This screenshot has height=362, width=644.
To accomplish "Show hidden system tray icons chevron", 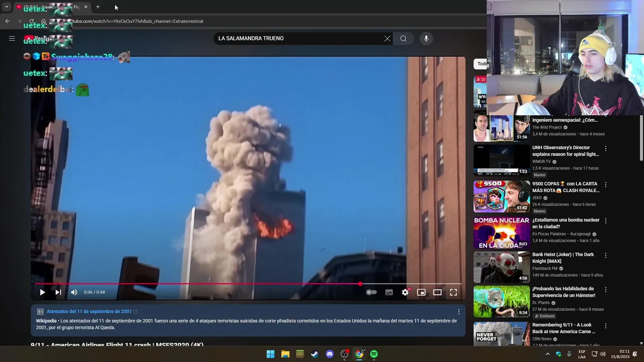I will click(x=547, y=354).
